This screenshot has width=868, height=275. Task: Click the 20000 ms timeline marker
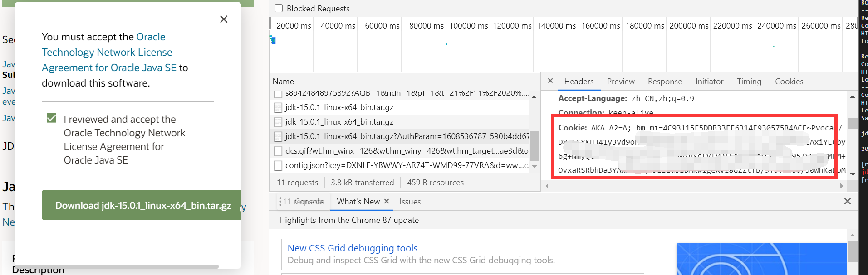point(294,26)
